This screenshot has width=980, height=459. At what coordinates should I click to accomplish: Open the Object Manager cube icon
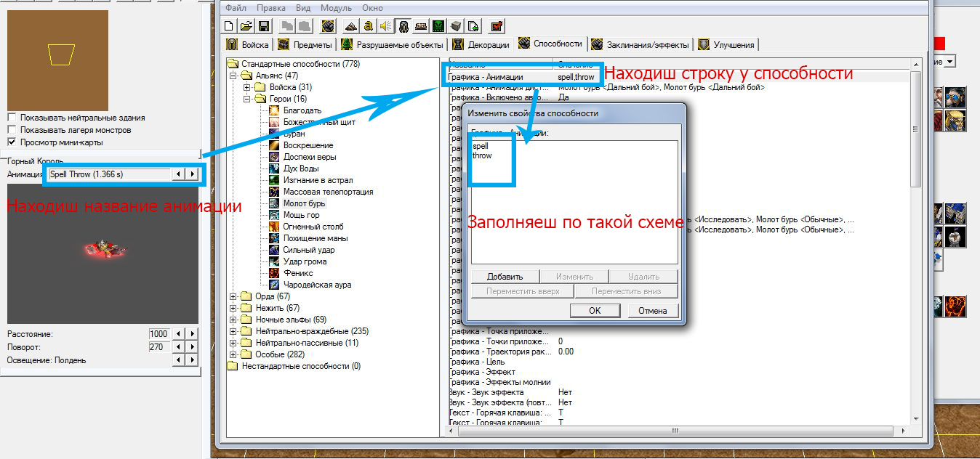point(455,26)
